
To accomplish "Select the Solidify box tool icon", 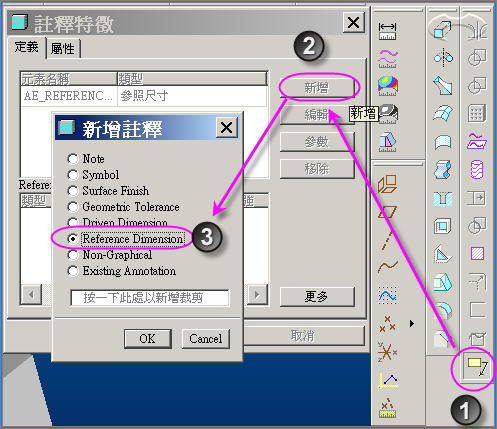I will [477, 339].
